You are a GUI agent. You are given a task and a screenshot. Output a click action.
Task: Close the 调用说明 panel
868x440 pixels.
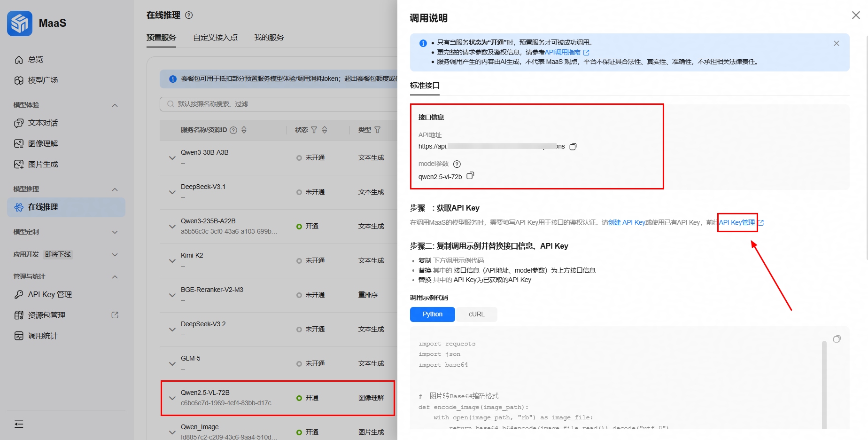(856, 15)
